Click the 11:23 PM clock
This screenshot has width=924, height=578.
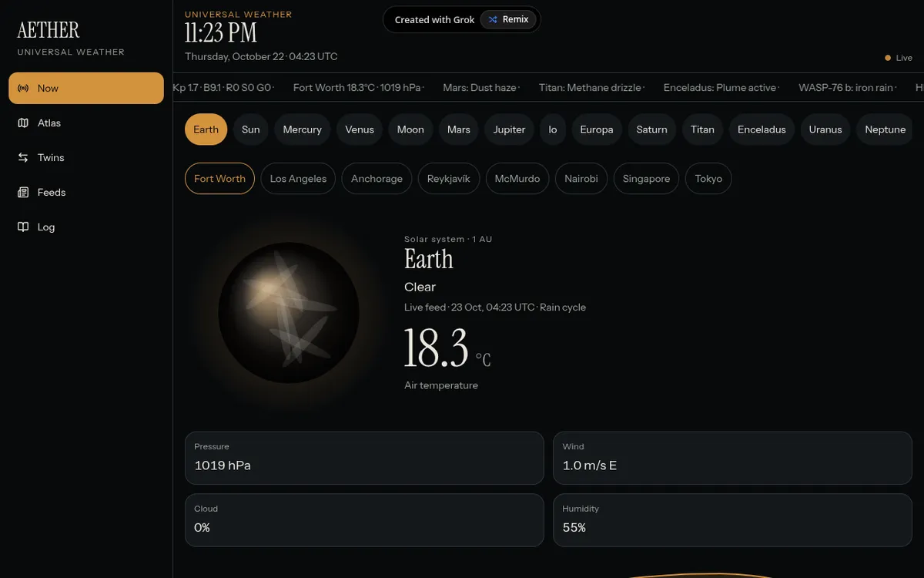tap(221, 33)
